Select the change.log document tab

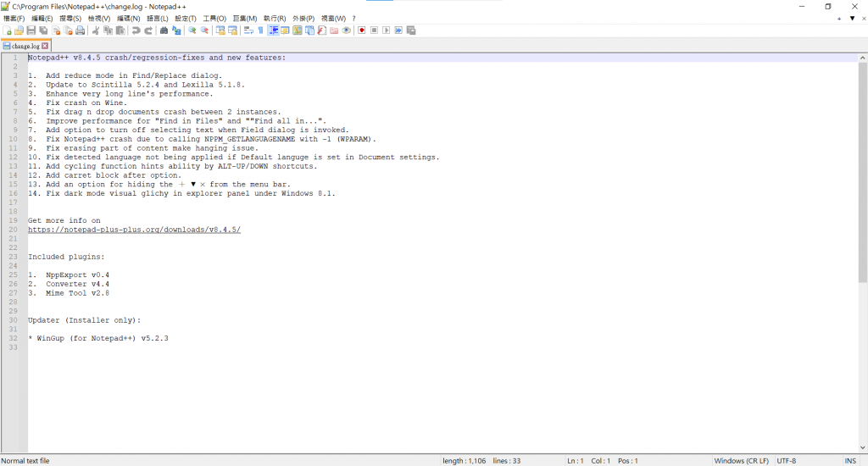(25, 46)
